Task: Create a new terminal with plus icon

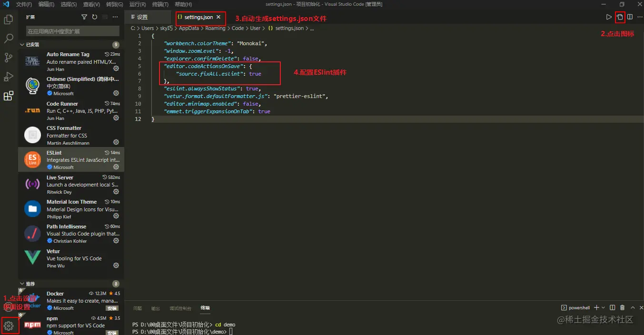Action: pyautogui.click(x=596, y=308)
